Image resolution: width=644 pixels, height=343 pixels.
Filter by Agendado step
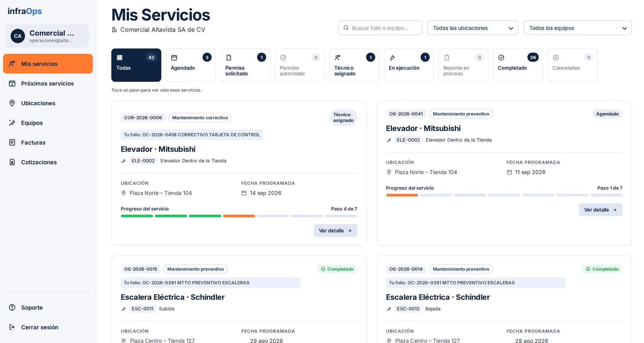click(x=191, y=65)
